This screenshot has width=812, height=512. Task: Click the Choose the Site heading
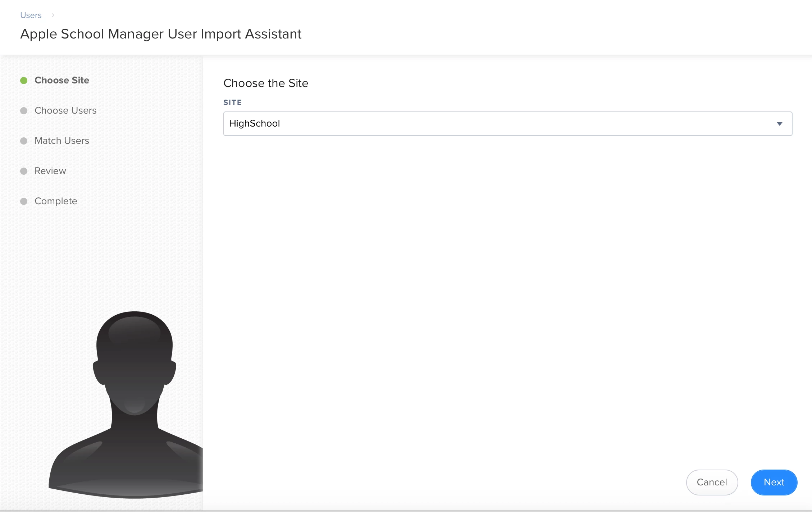[x=266, y=83]
